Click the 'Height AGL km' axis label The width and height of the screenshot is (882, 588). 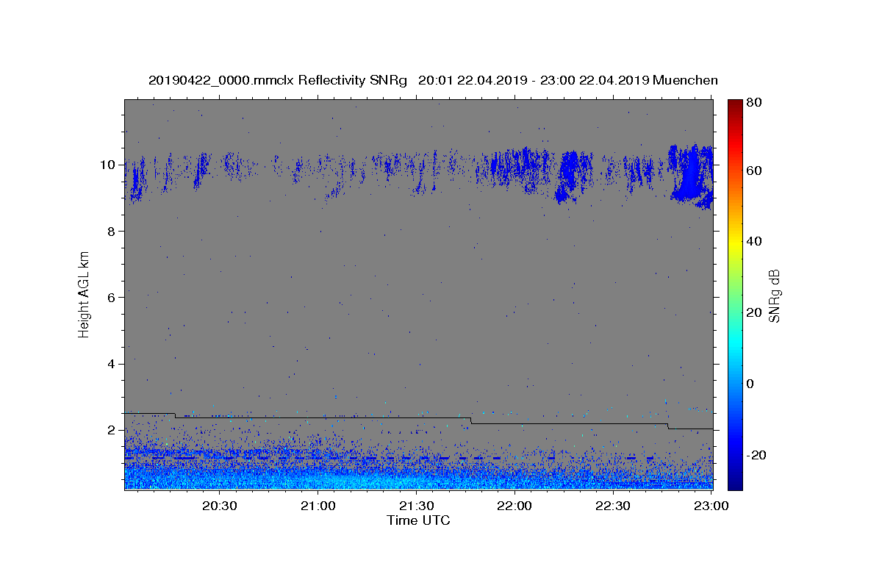coord(84,295)
